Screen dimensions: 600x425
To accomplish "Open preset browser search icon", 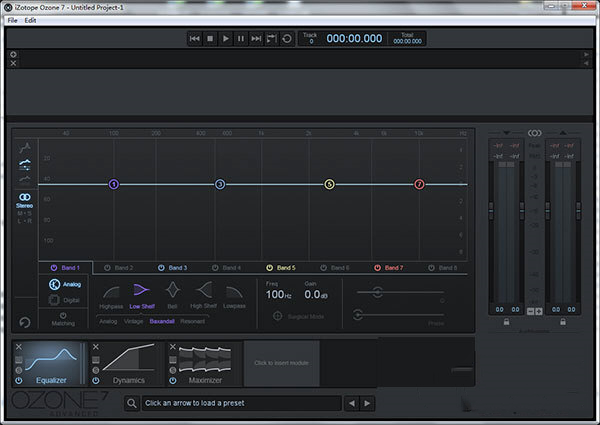I will pyautogui.click(x=132, y=403).
